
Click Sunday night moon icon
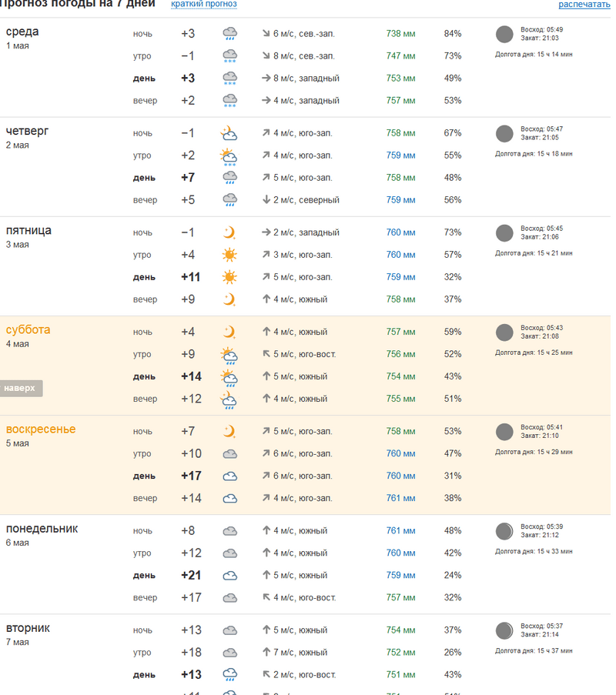coord(229,431)
